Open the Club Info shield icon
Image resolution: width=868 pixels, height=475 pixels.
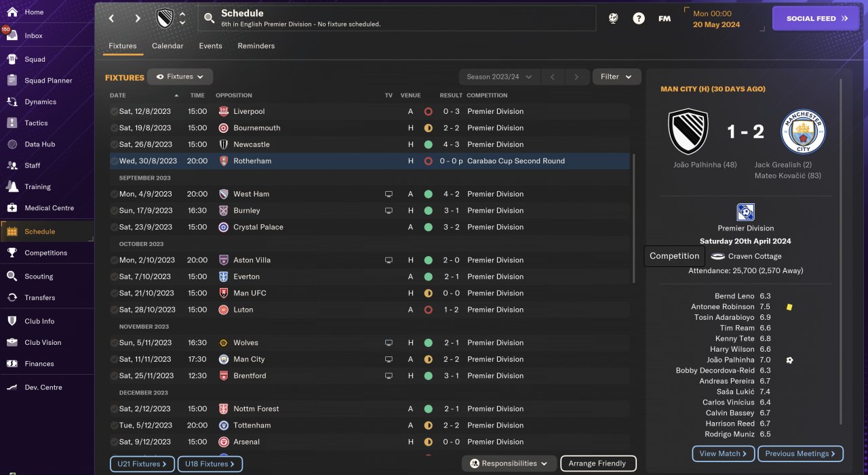(12, 321)
